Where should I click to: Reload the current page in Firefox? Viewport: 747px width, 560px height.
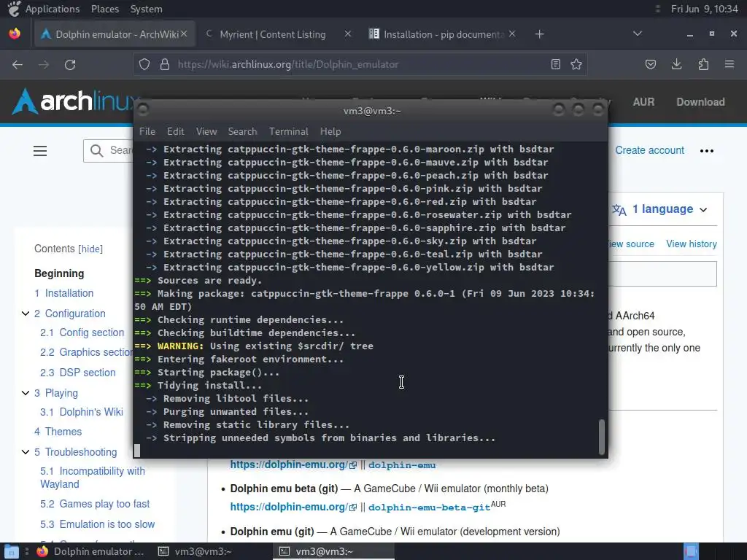[x=70, y=64]
